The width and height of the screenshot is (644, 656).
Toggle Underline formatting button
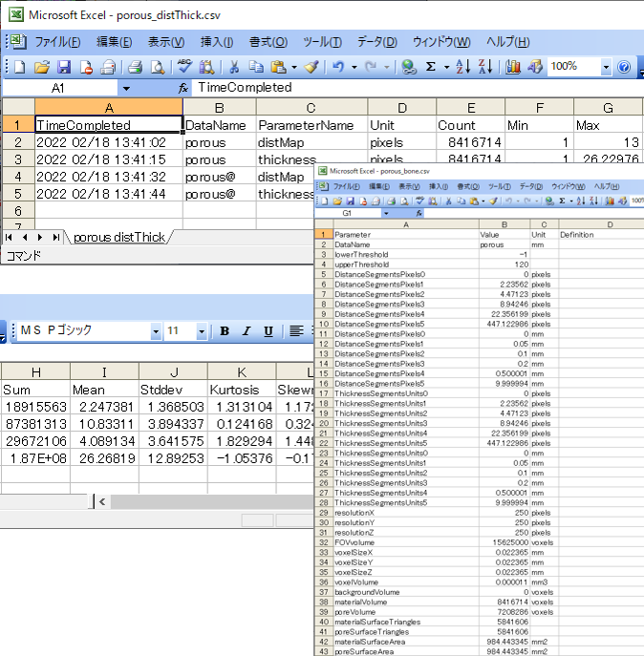(268, 331)
